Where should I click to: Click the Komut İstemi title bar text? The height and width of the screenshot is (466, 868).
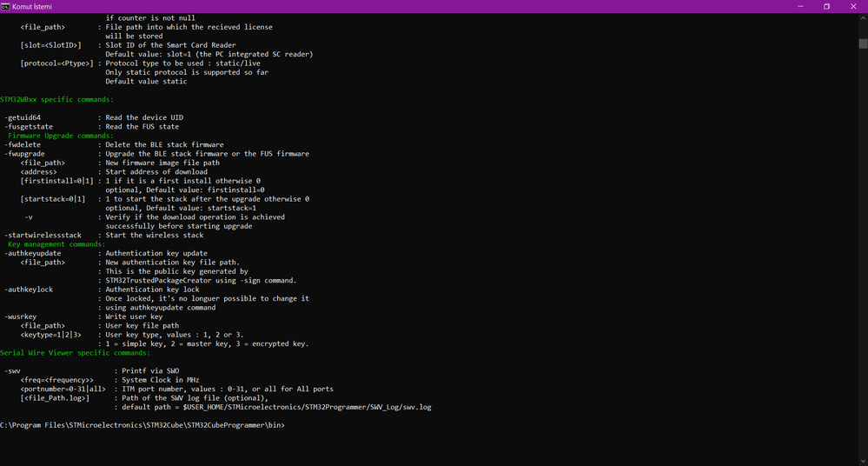[32, 7]
